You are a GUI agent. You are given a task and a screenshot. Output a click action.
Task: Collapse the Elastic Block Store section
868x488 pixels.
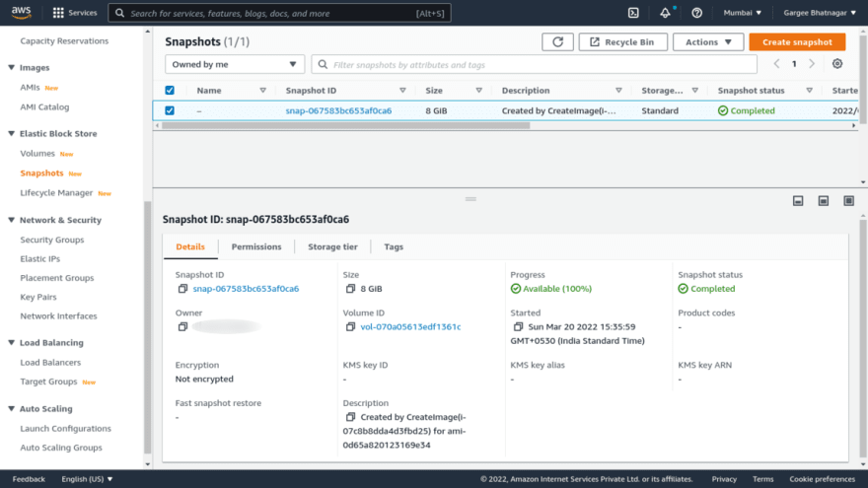pos(11,133)
